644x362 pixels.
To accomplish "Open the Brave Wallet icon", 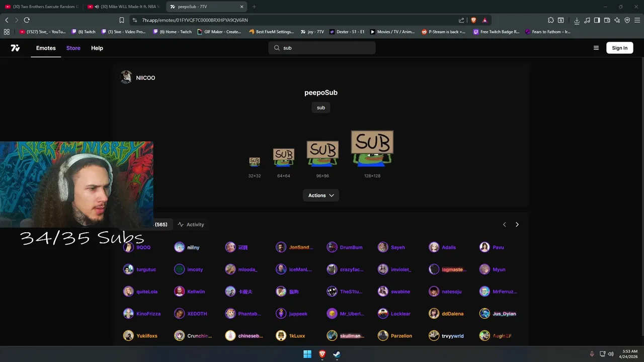I will tap(607, 20).
